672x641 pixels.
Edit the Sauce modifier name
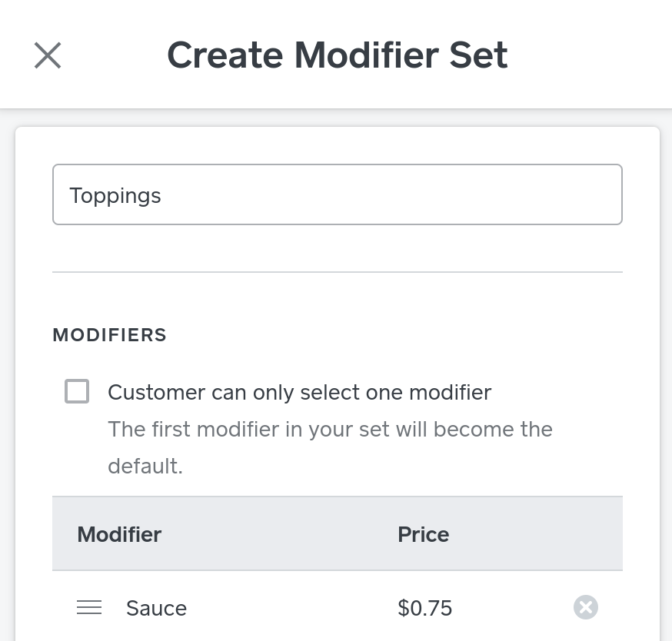[157, 609]
